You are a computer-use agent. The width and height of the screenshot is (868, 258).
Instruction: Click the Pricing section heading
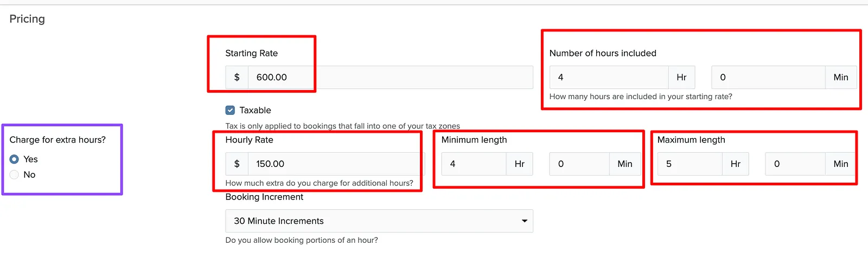point(27,19)
